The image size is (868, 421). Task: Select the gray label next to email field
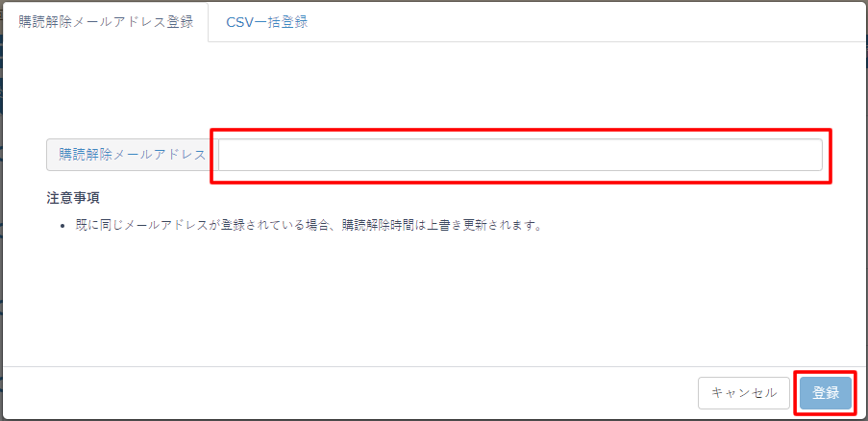coord(133,155)
